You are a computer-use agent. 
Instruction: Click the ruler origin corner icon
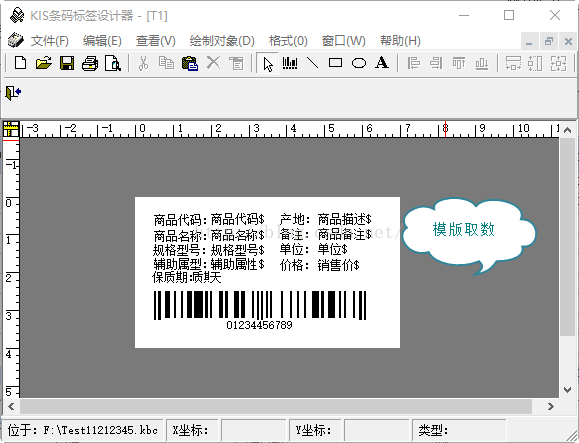(x=11, y=130)
